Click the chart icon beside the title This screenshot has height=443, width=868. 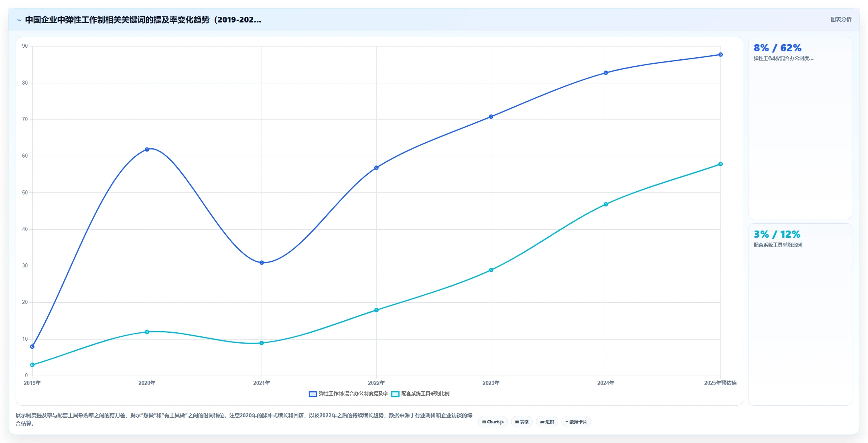[19, 20]
